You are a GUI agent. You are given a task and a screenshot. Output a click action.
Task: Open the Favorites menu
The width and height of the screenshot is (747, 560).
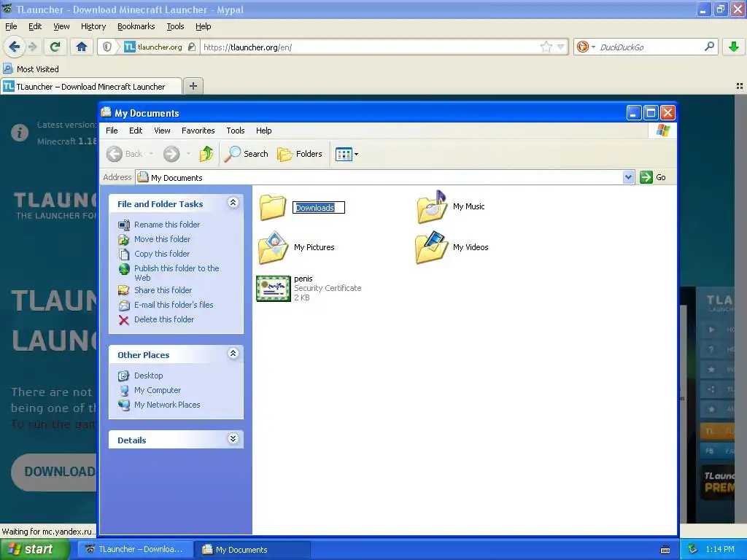tap(198, 131)
